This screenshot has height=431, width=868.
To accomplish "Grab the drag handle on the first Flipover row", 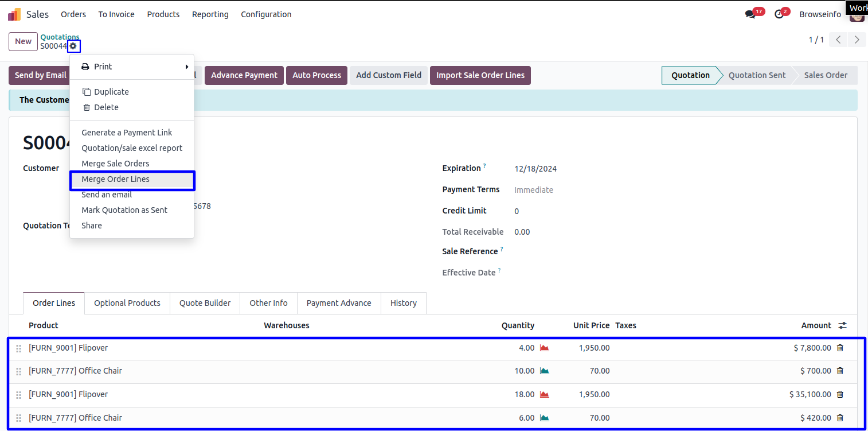I will pyautogui.click(x=18, y=348).
